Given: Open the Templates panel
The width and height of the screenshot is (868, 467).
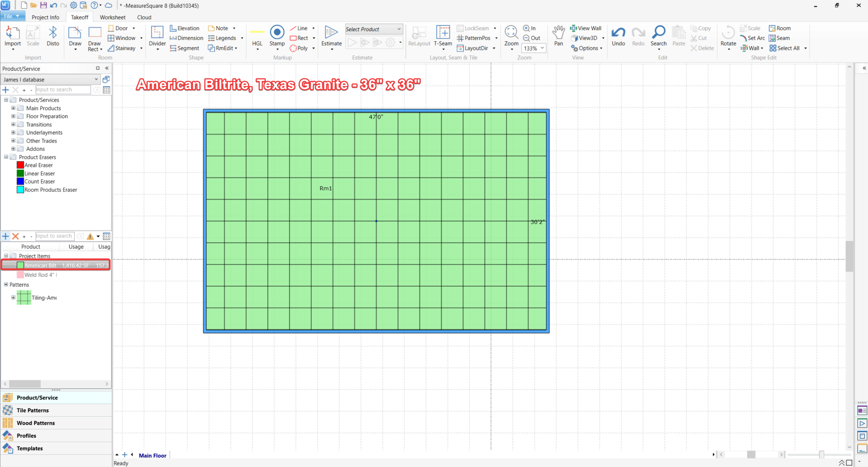Looking at the screenshot, I should 56,448.
